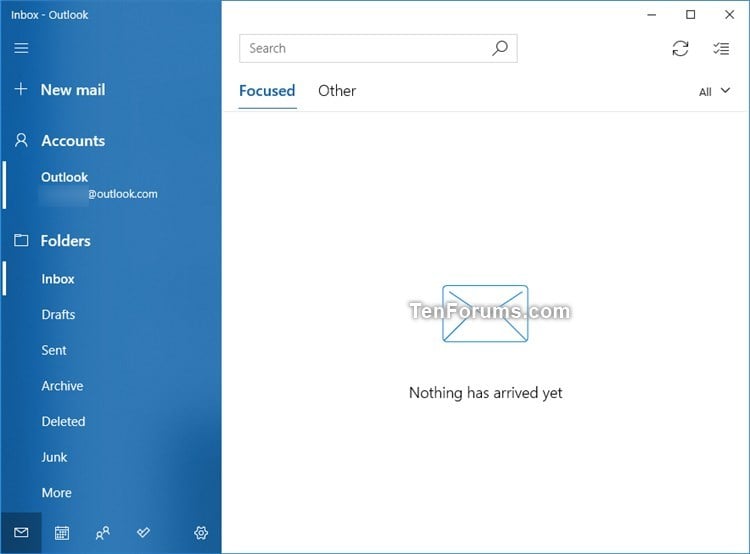The height and width of the screenshot is (554, 750).
Task: Click the plus icon for New mail
Action: [x=21, y=89]
